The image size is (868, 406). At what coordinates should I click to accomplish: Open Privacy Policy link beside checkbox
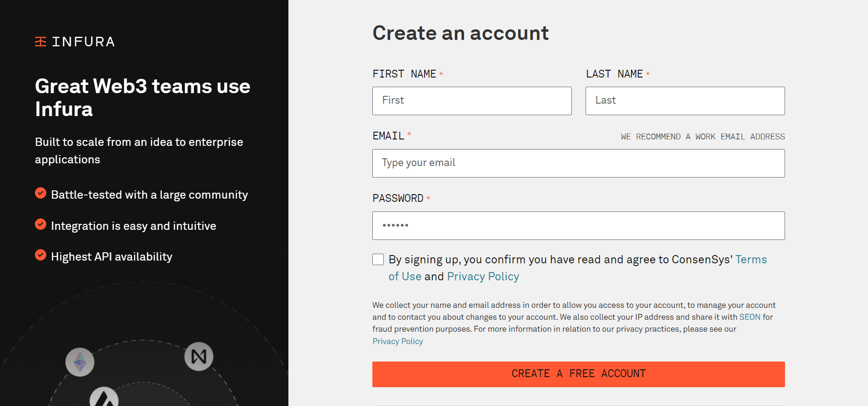[483, 277]
